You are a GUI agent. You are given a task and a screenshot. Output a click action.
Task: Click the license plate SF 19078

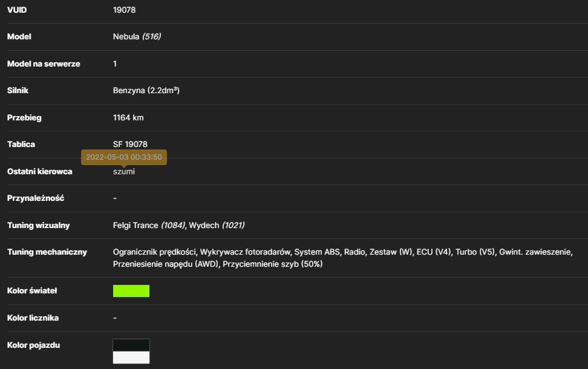pyautogui.click(x=130, y=144)
